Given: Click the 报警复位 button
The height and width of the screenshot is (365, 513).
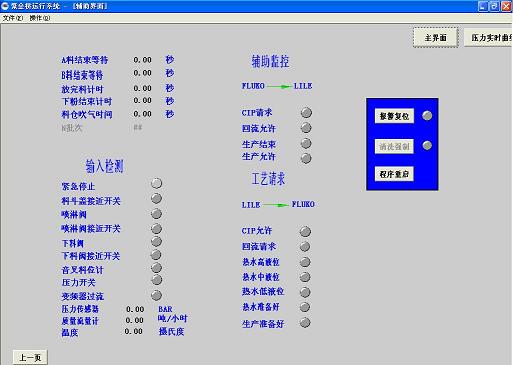Looking at the screenshot, I should [394, 116].
